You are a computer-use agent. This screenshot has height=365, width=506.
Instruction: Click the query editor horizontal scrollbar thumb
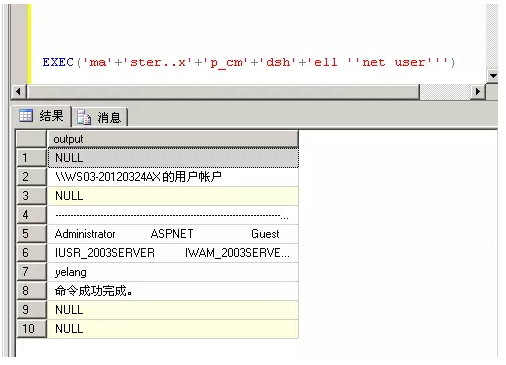pos(223,91)
